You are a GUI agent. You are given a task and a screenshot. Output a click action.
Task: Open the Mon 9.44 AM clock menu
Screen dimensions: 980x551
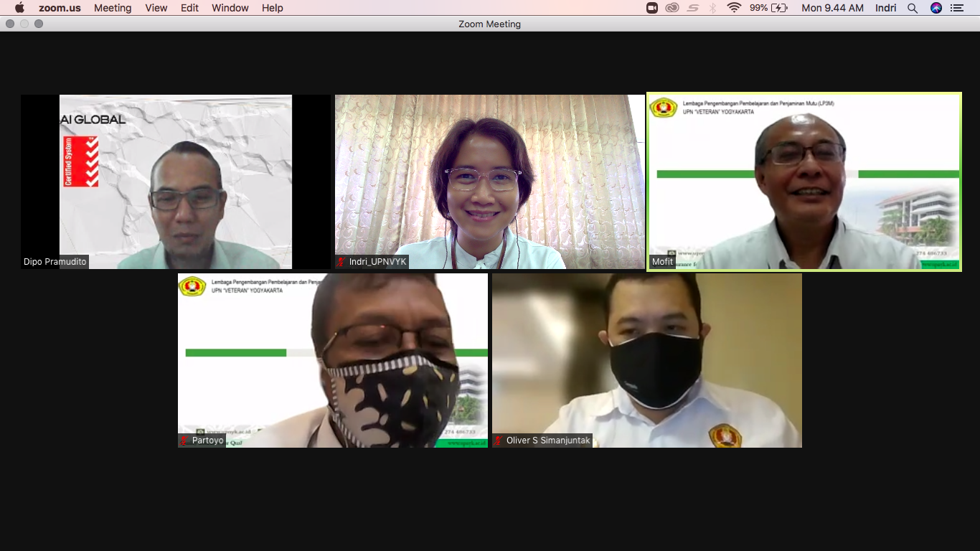(832, 8)
